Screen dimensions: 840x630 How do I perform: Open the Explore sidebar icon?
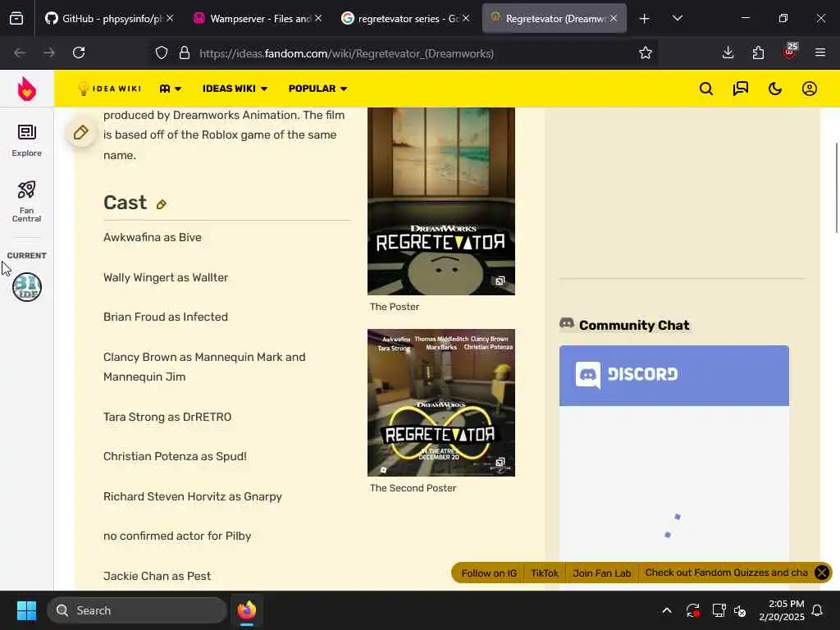point(27,140)
